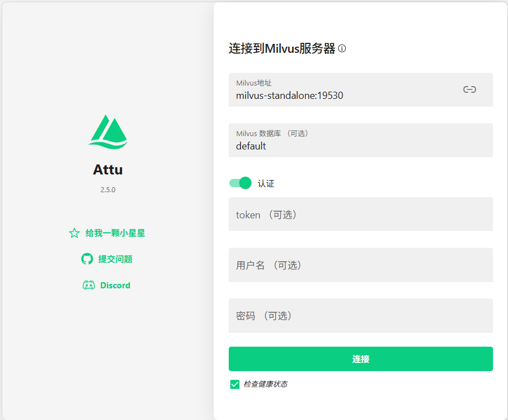Uncheck the 检查健康状态 checkbox
508x420 pixels.
pyautogui.click(x=234, y=384)
